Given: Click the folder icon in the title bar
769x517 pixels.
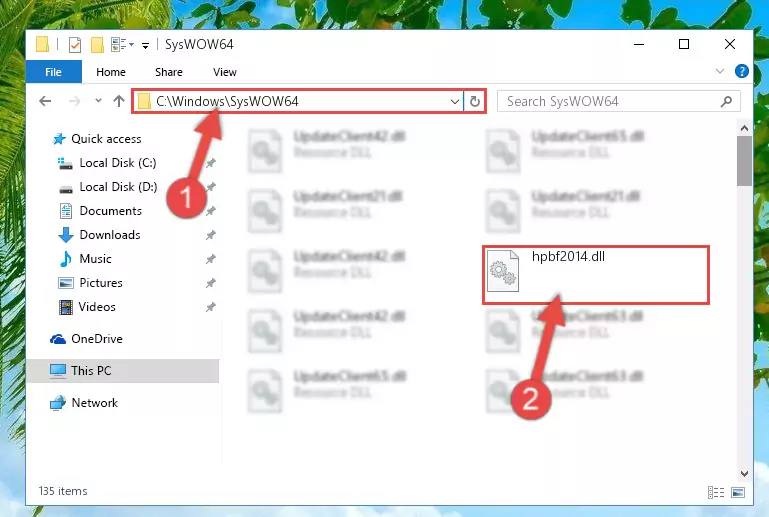Looking at the screenshot, I should tap(43, 45).
